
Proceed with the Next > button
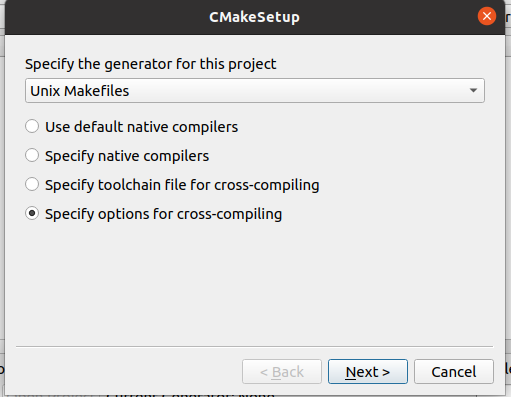click(x=368, y=371)
